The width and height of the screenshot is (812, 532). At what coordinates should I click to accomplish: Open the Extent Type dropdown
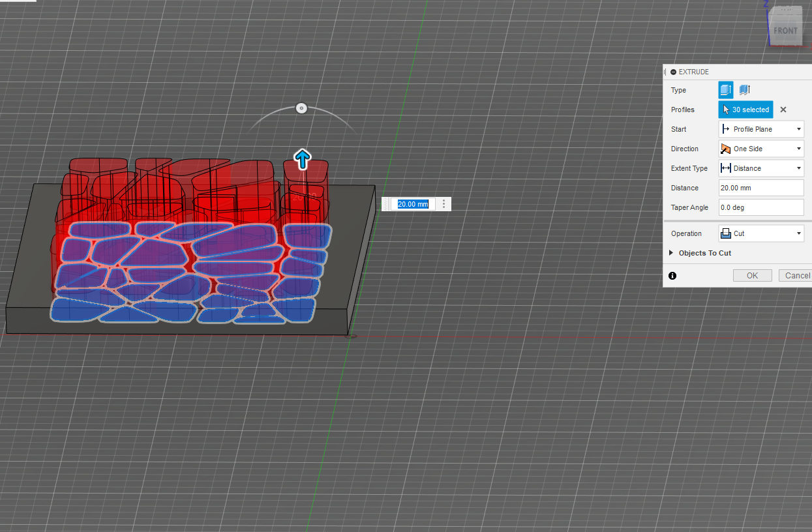[x=798, y=168]
